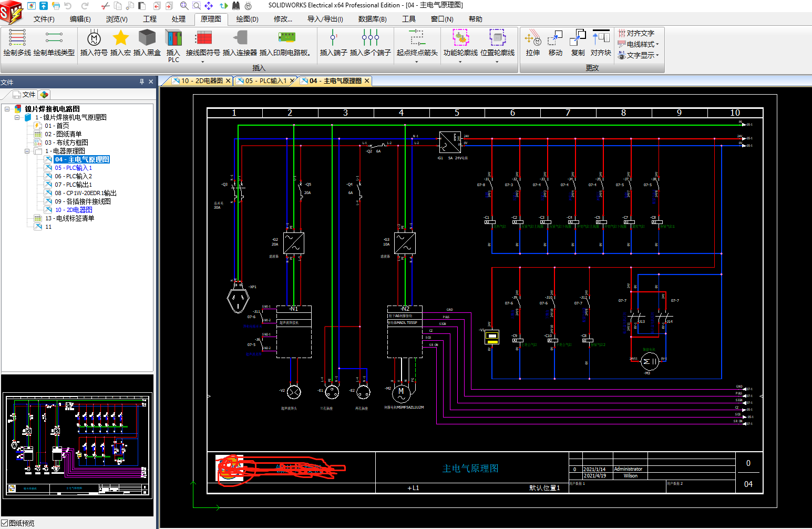The image size is (812, 529).
Task: Open the 起点终点箭头 dropdown arrow
Action: click(417, 62)
